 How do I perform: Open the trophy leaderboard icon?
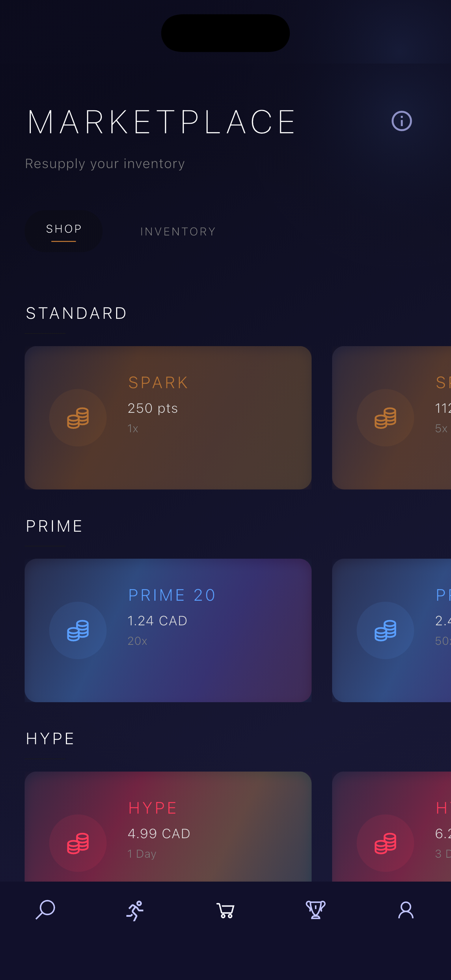[316, 910]
